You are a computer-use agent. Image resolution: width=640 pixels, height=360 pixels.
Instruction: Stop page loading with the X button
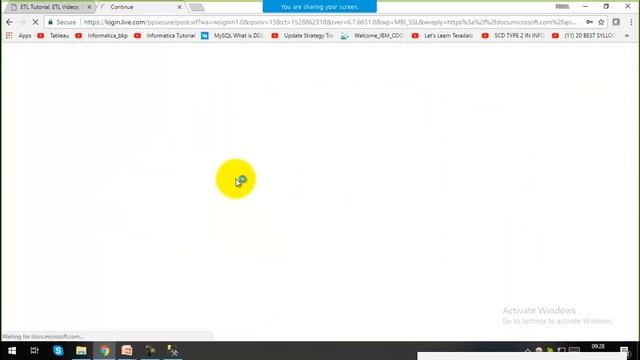tap(35, 22)
